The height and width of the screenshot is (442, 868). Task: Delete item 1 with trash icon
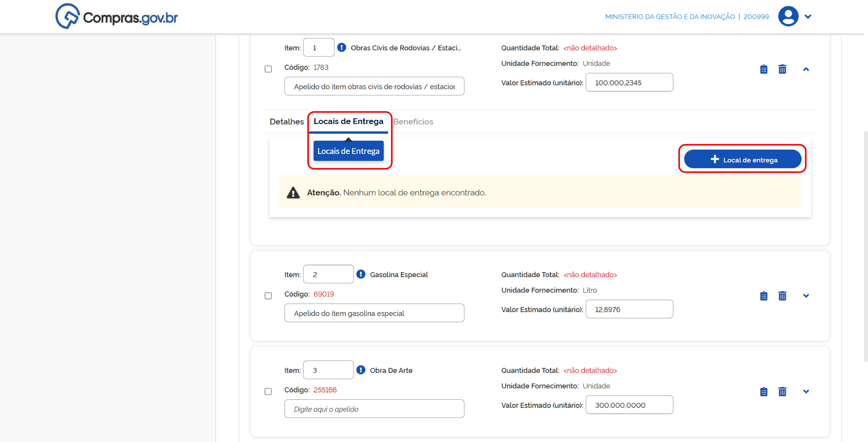(x=782, y=69)
